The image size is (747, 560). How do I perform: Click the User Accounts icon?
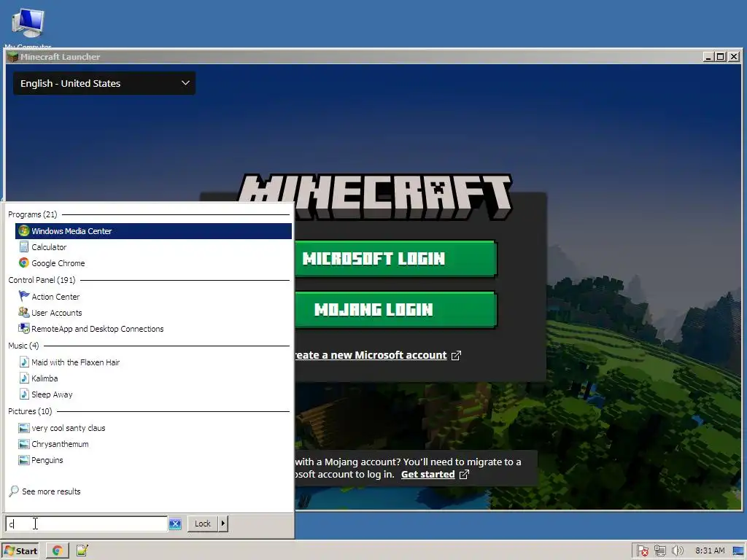coord(24,312)
